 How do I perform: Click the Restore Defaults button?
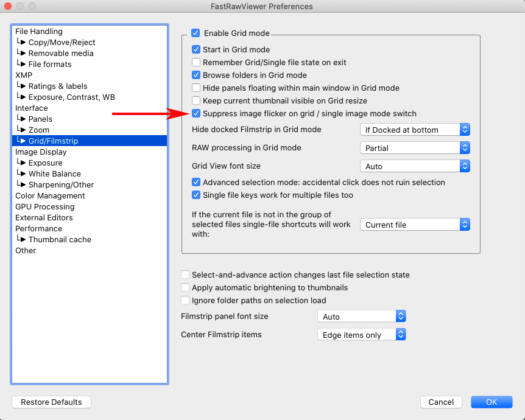pos(51,402)
